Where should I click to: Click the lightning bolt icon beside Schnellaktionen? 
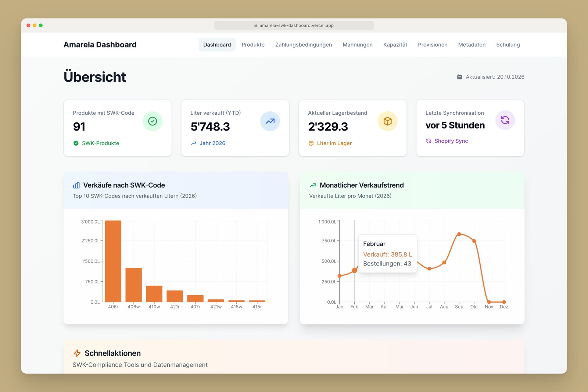(x=77, y=353)
